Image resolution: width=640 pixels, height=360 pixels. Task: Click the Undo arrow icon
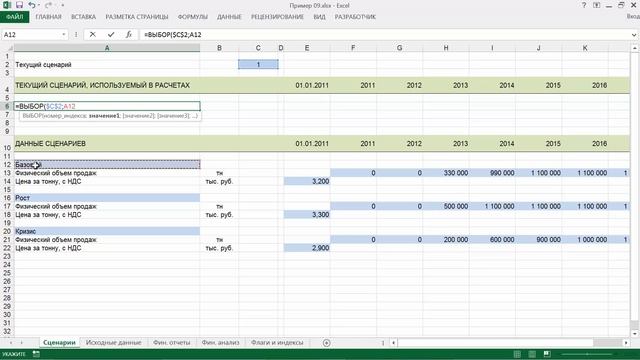tap(32, 5)
